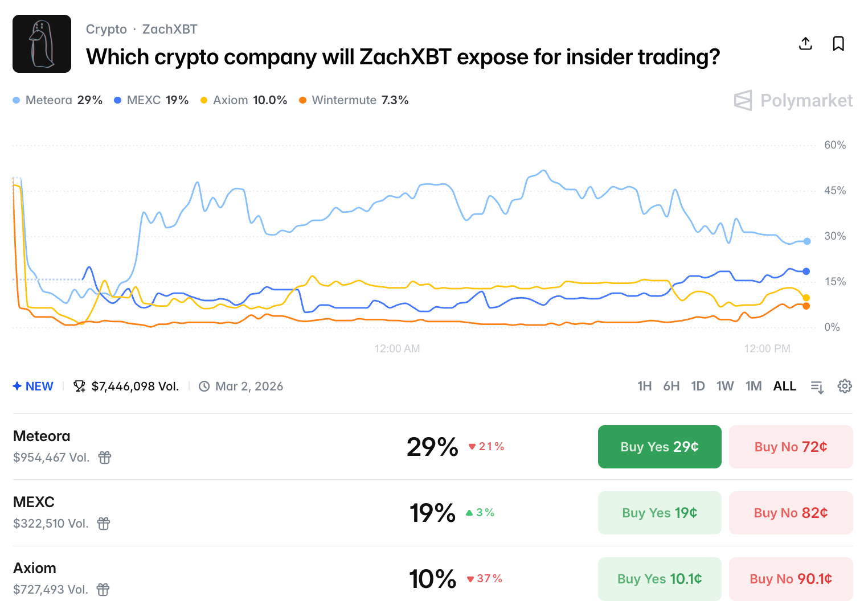Click the market penguin thumbnail image
The height and width of the screenshot is (609, 868).
click(42, 44)
